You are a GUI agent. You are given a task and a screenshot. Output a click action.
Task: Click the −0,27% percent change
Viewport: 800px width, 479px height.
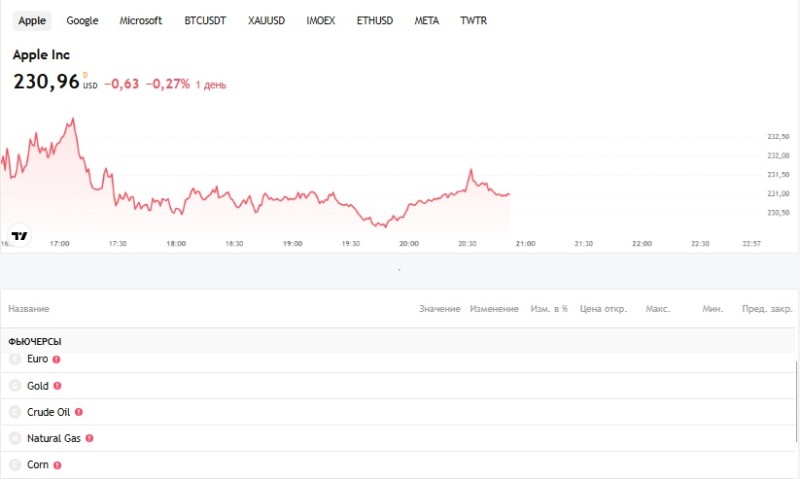pos(168,84)
